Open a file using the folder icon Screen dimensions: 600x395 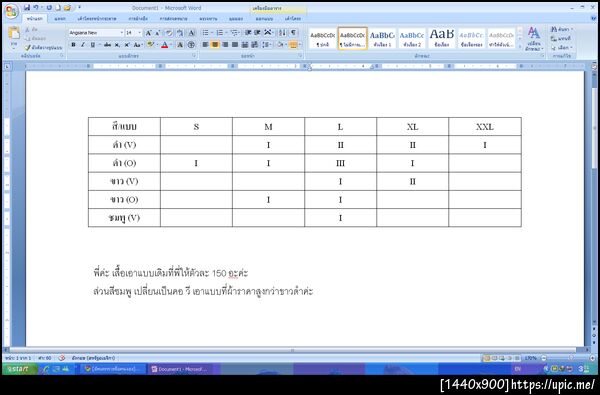[x=67, y=8]
